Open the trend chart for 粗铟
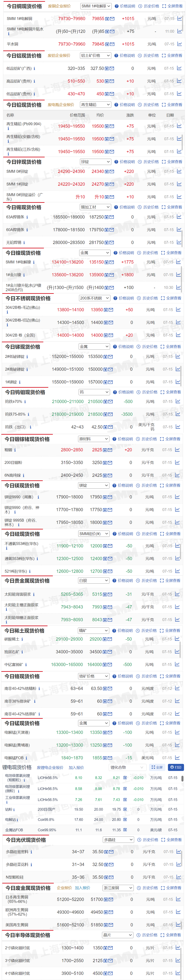Image resolution: width=186 pixels, height=980 pixels. click(177, 450)
